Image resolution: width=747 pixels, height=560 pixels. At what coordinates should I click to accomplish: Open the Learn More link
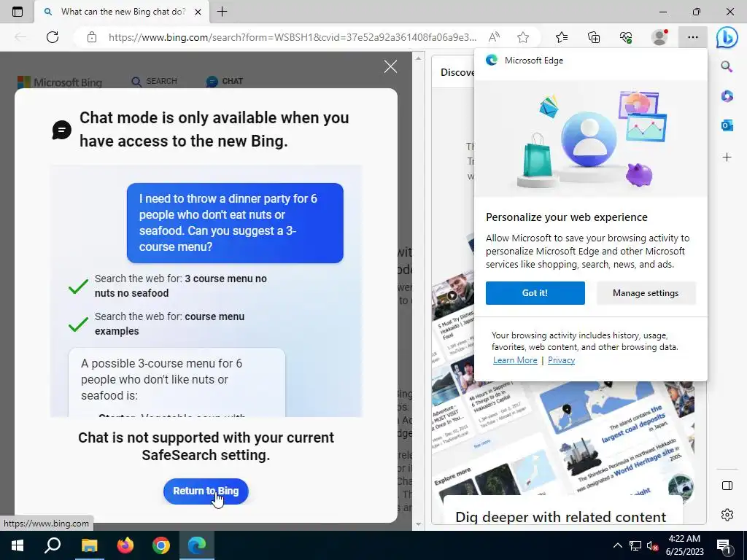click(515, 360)
